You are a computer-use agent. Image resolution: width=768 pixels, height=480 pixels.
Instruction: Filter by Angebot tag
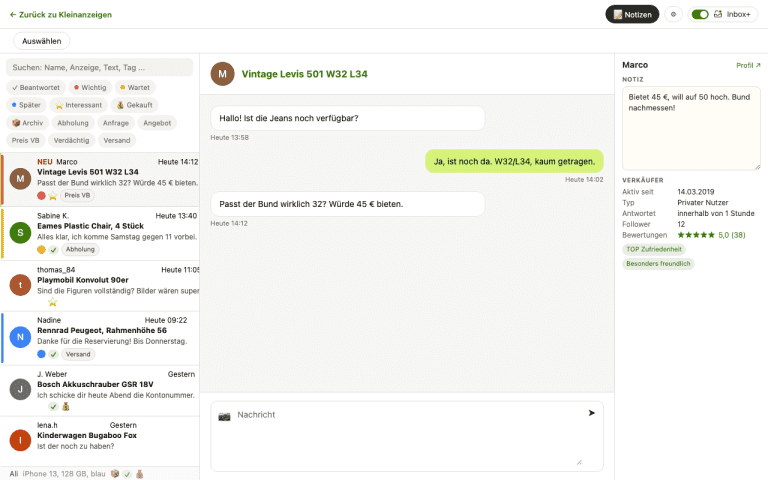point(157,123)
